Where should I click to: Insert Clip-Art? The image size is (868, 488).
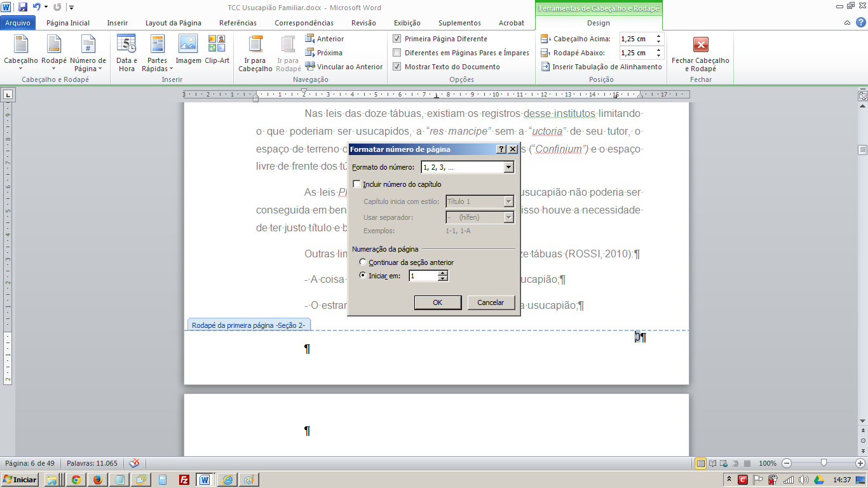(217, 50)
